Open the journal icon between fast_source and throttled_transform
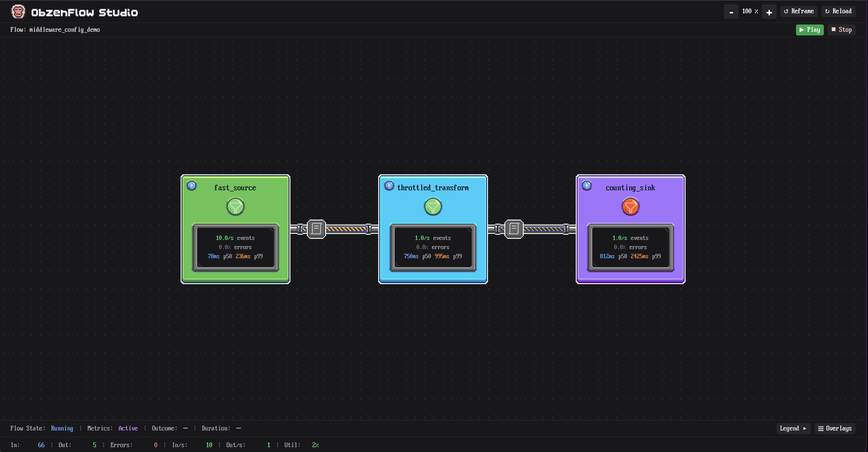868x452 pixels. click(316, 229)
